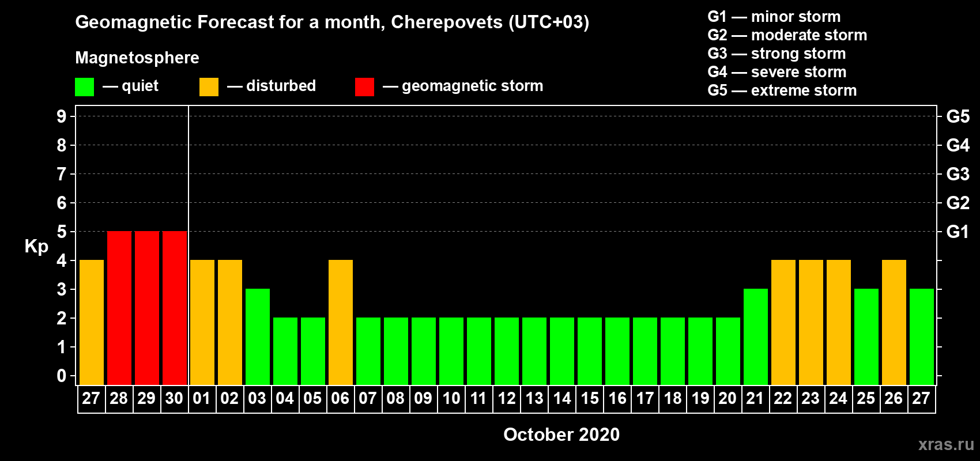This screenshot has width=980, height=461.
Task: Click the yellow bar for October 22
Action: [783, 322]
